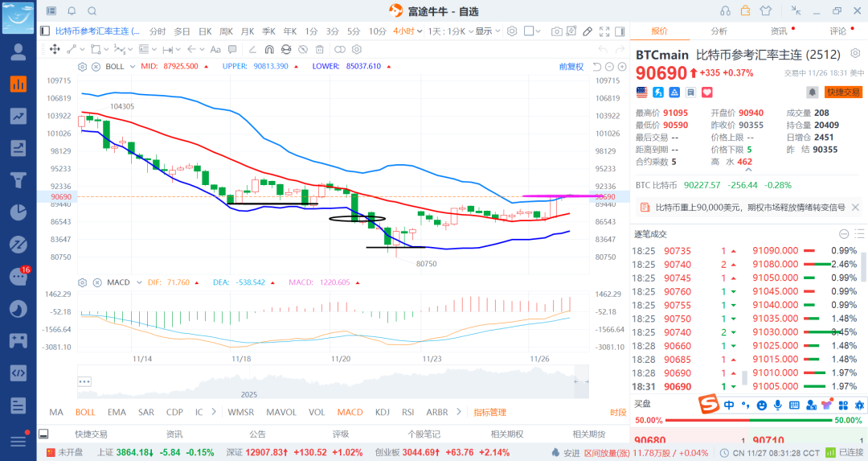The image size is (868, 461).
Task: Enable the magnet snap tool
Action: point(269,49)
